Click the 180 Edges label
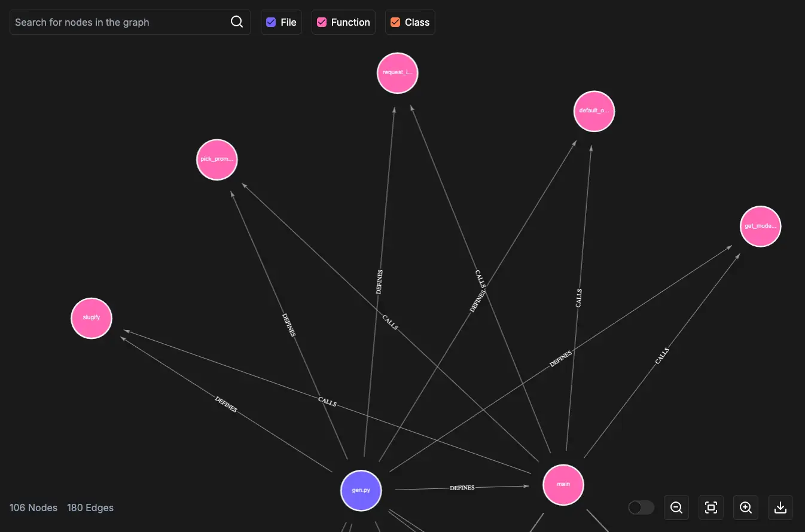This screenshot has height=532, width=805. [90, 507]
